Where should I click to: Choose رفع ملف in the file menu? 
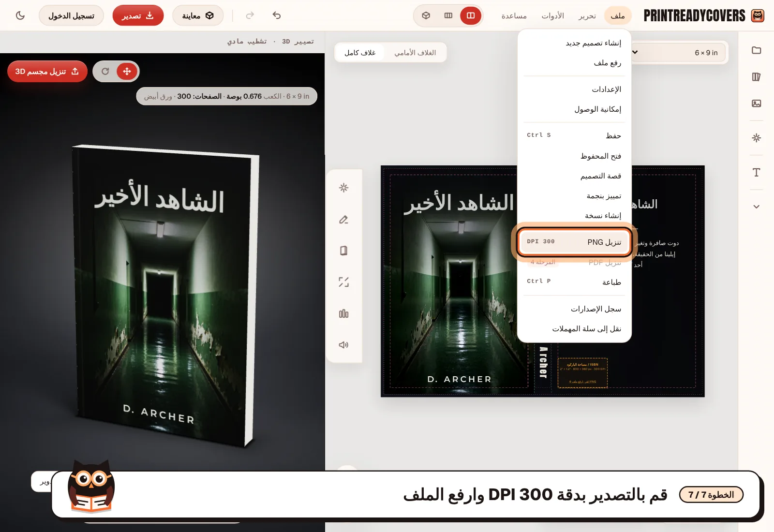click(574, 63)
